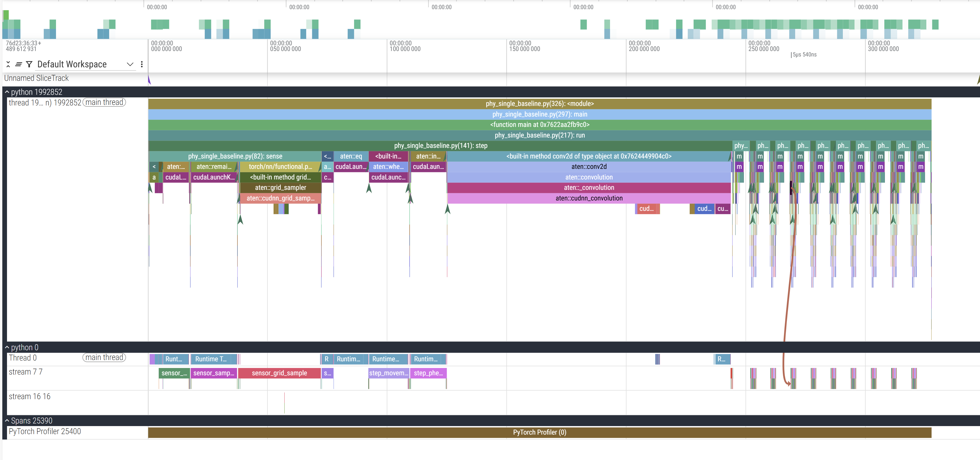This screenshot has height=460, width=980.
Task: Collapse the python 1992852 process group
Action: (x=7, y=92)
